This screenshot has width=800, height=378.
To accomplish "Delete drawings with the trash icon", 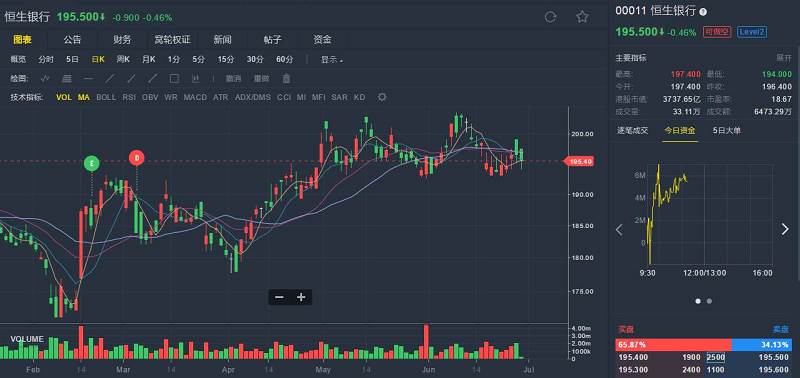I will (286, 79).
